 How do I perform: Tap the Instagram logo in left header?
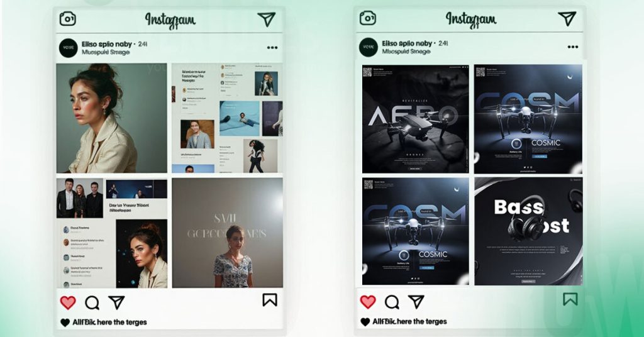170,19
